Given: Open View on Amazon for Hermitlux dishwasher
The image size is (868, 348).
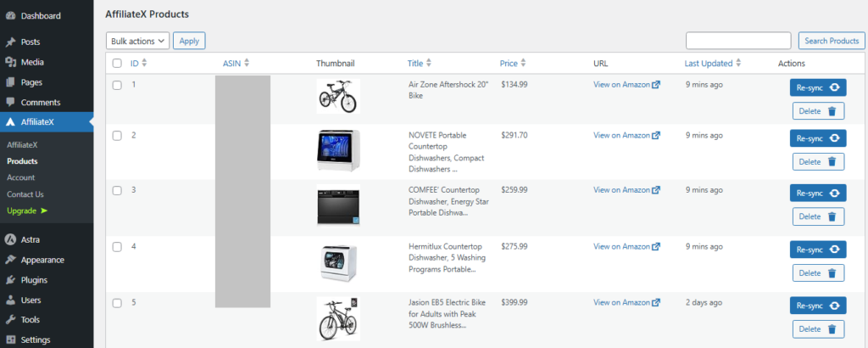Looking at the screenshot, I should pos(626,247).
